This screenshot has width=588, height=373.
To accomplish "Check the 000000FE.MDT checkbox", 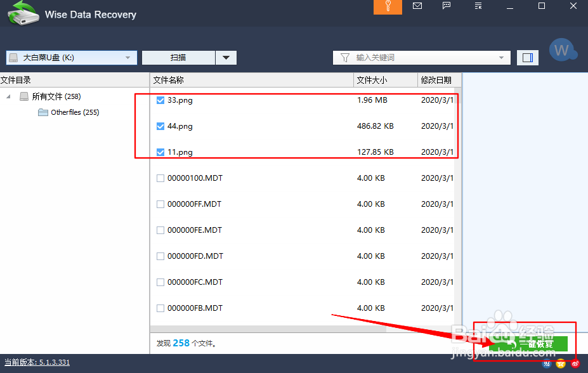I will pyautogui.click(x=160, y=230).
